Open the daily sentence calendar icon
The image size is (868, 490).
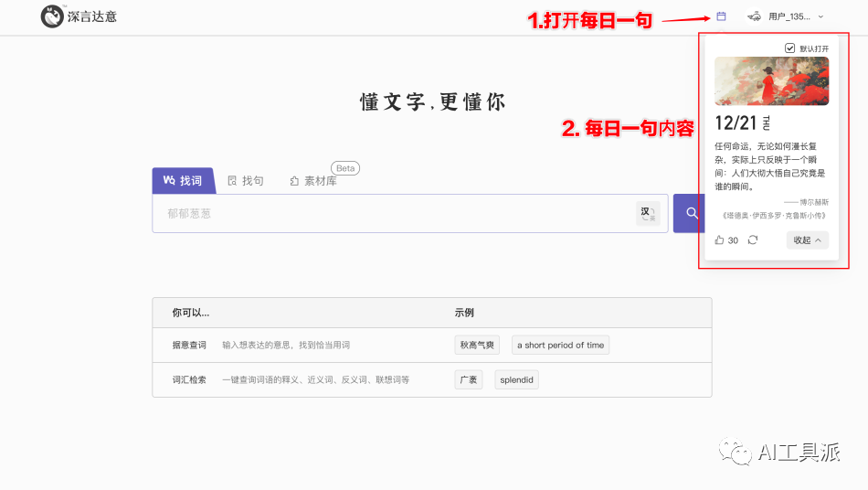[721, 16]
